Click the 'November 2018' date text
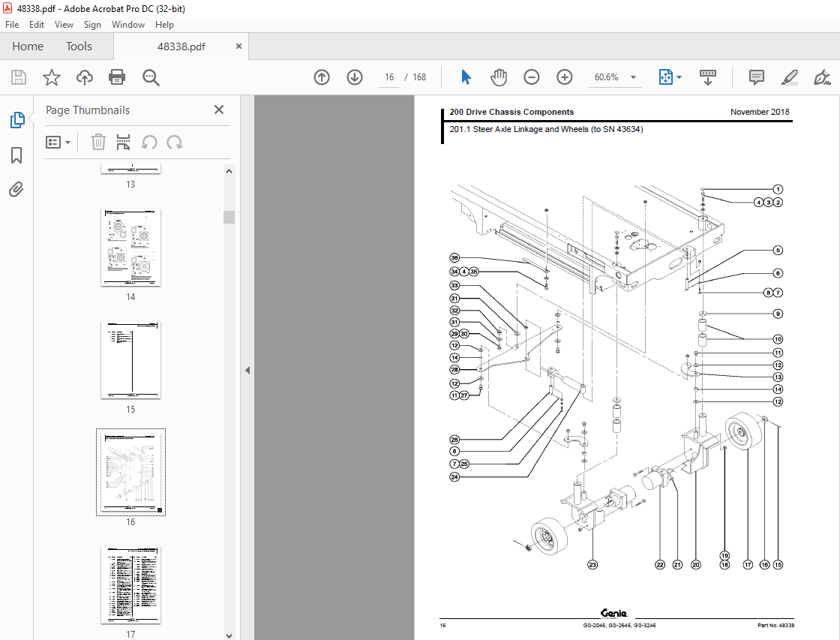The width and height of the screenshot is (840, 640). coord(760,112)
